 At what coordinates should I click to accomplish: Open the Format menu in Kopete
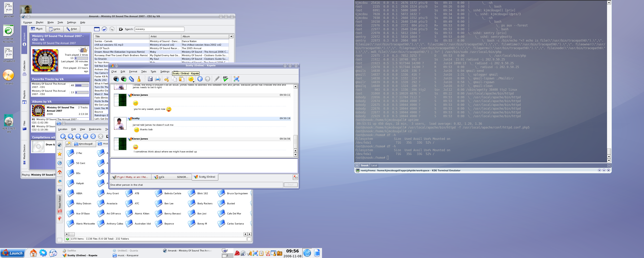click(133, 72)
